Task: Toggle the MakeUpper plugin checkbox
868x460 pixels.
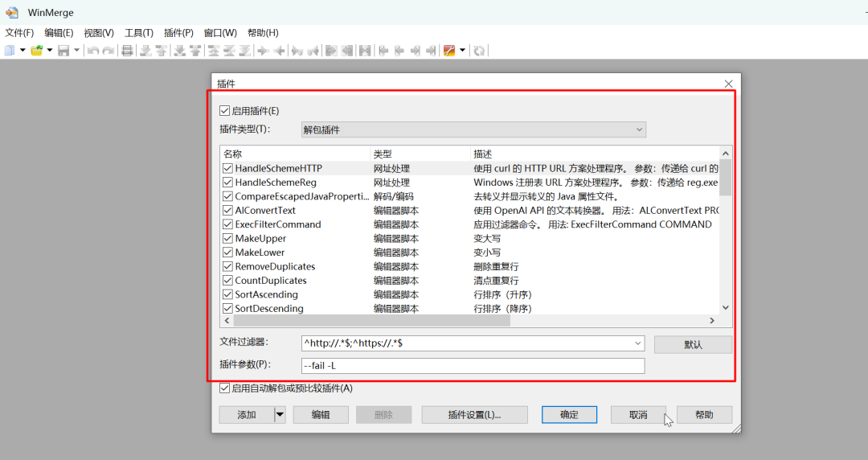Action: coord(227,238)
